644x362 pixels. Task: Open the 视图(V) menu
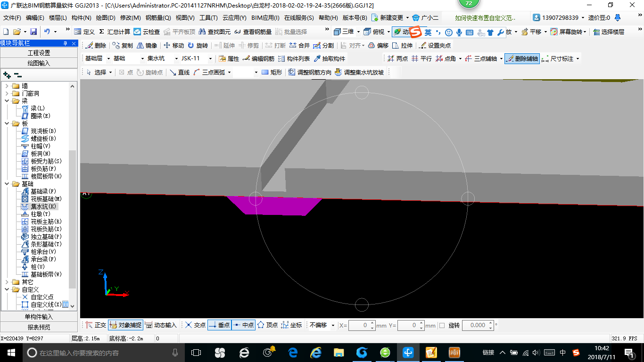(x=185, y=18)
